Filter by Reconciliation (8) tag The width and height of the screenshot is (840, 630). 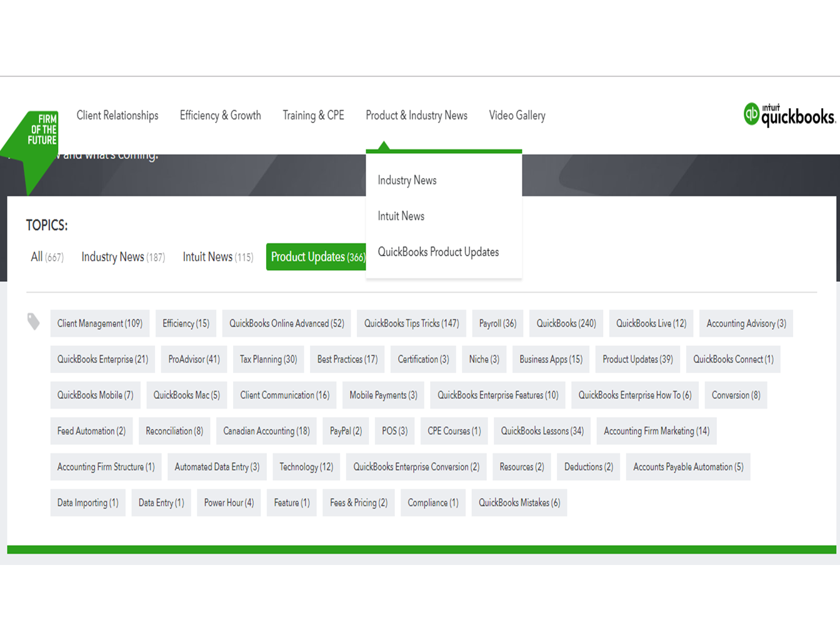(x=174, y=431)
